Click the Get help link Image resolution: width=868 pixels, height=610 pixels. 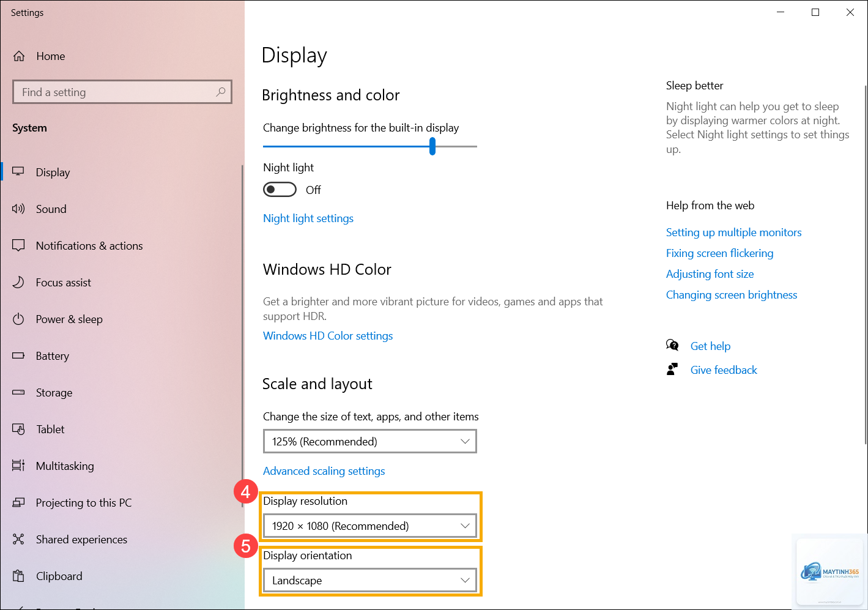pos(710,346)
